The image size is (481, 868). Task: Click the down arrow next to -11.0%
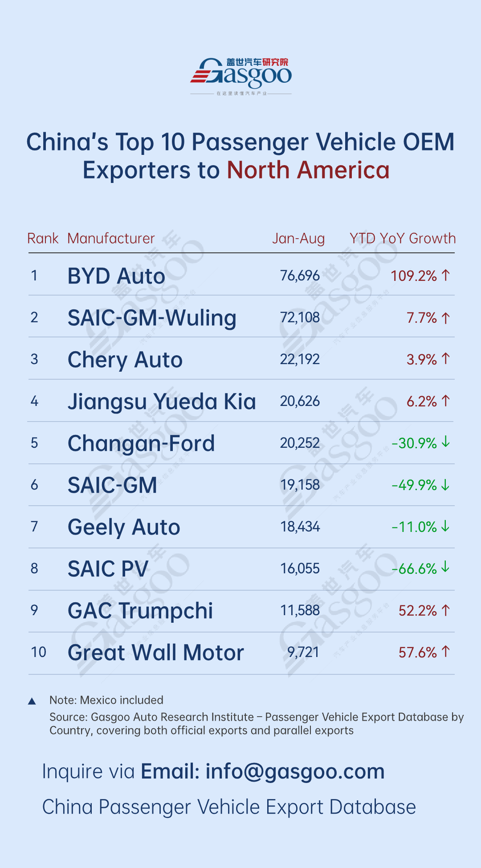(x=446, y=527)
